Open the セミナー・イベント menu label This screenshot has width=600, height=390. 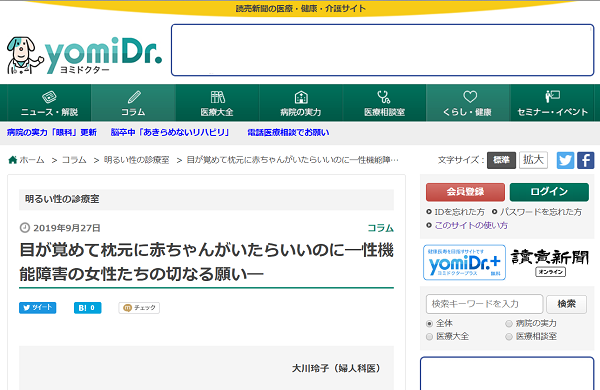coord(553,112)
